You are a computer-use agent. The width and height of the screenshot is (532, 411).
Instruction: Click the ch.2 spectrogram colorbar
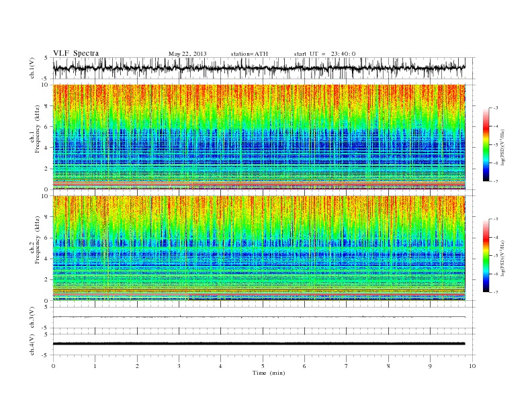pos(486,256)
